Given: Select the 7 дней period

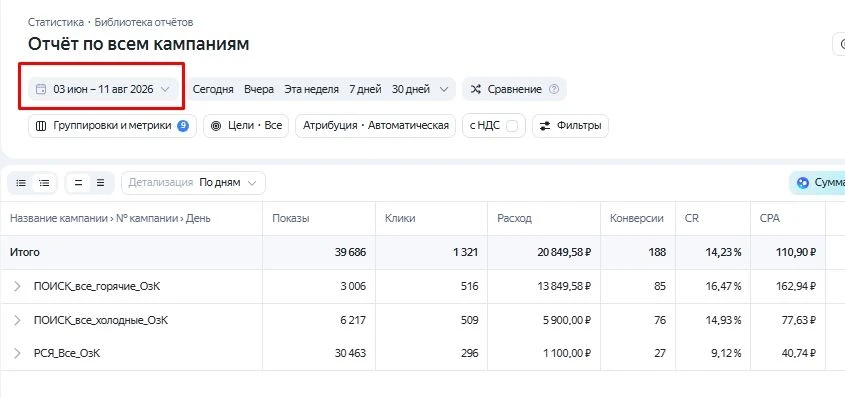Looking at the screenshot, I should (365, 89).
